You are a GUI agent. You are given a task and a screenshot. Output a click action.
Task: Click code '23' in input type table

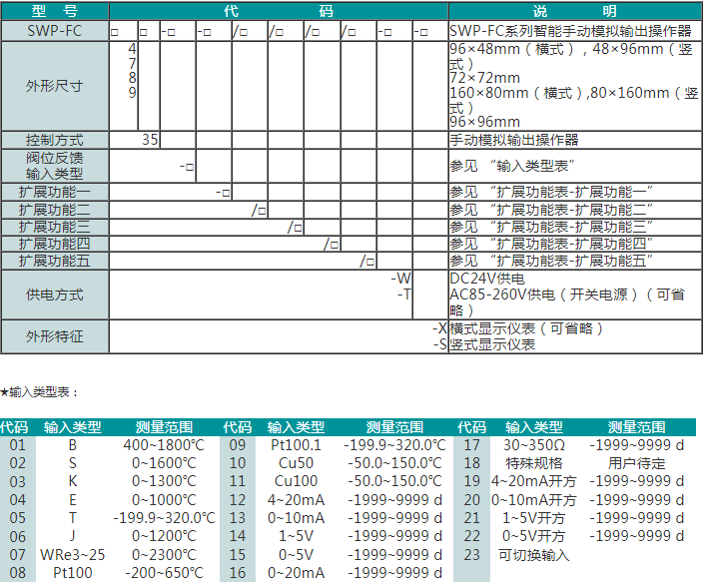pyautogui.click(x=472, y=555)
